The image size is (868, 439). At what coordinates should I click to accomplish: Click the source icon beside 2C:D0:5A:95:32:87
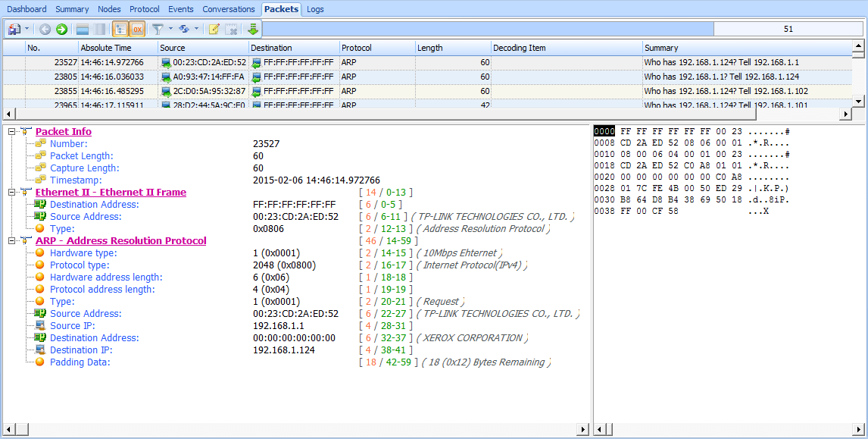point(166,92)
